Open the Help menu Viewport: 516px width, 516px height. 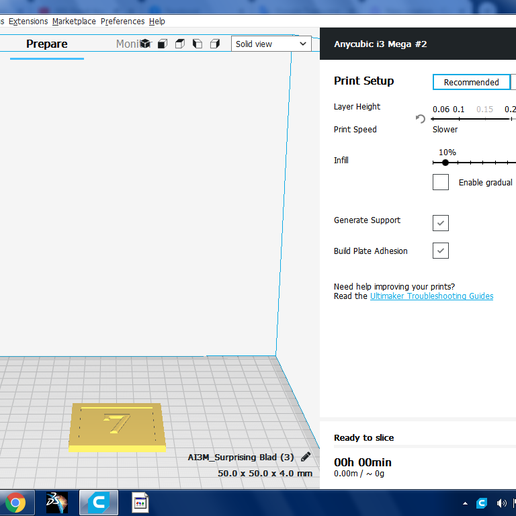click(x=157, y=21)
